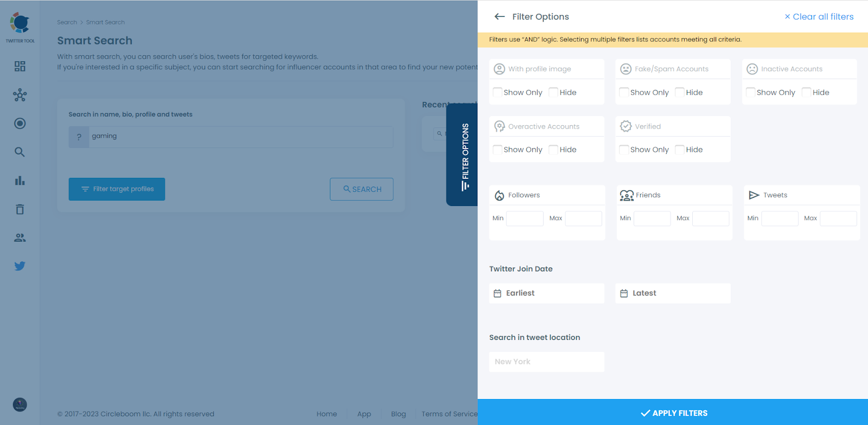Click the Followers Min input field
The height and width of the screenshot is (425, 868).
coord(524,218)
